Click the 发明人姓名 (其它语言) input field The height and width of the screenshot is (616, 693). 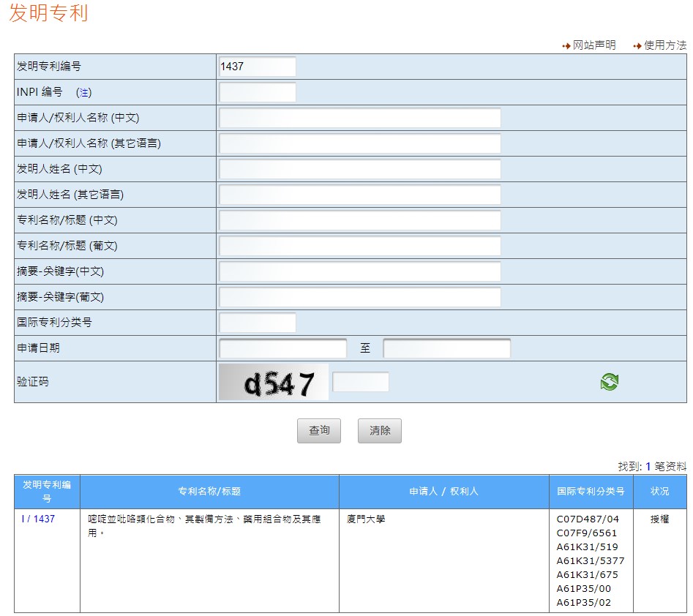tap(360, 195)
